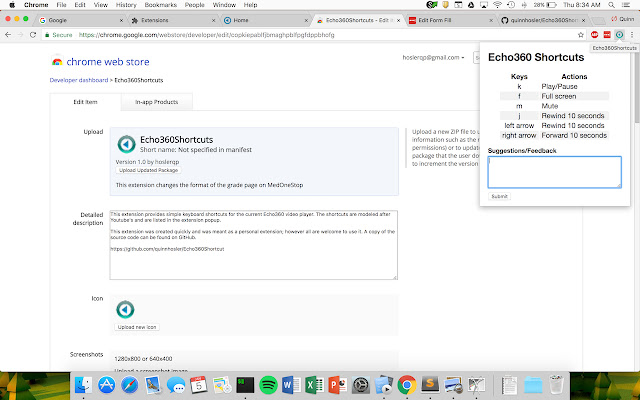
Task: Open Safari from the Dock
Action: point(129,385)
